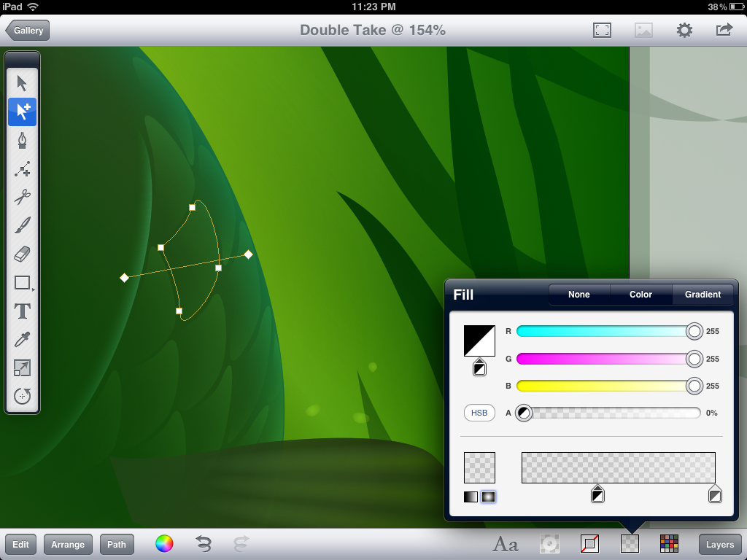
Task: Redo the last undone action
Action: click(241, 544)
